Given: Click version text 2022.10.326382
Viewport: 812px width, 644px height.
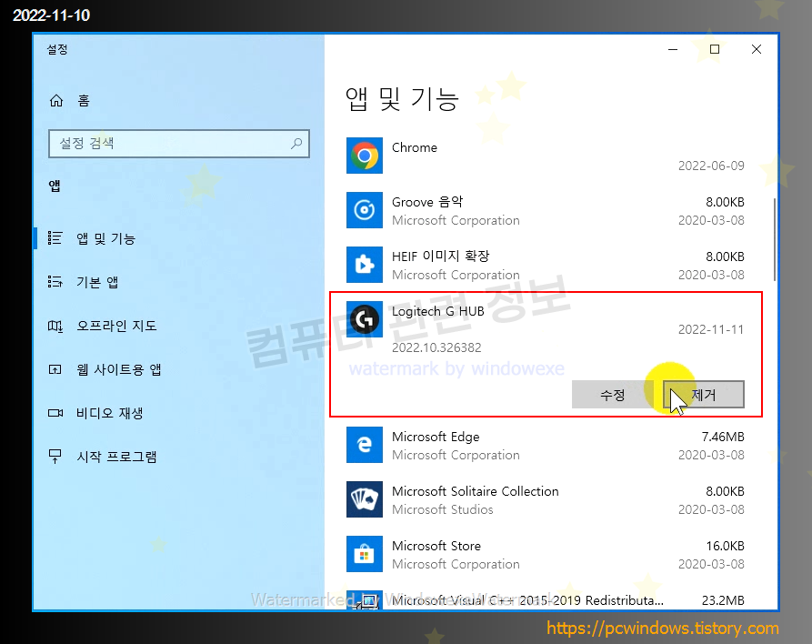Looking at the screenshot, I should pyautogui.click(x=436, y=347).
